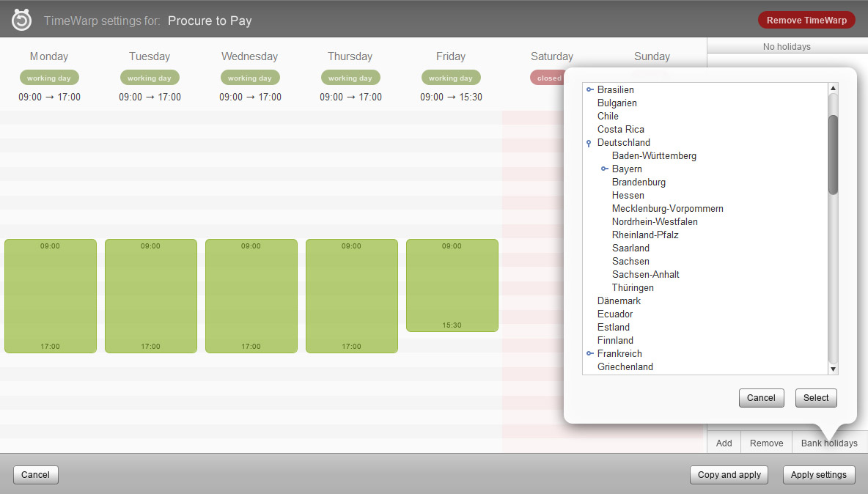The height and width of the screenshot is (494, 868).
Task: Expand the Brasilien tree node
Action: coord(589,89)
